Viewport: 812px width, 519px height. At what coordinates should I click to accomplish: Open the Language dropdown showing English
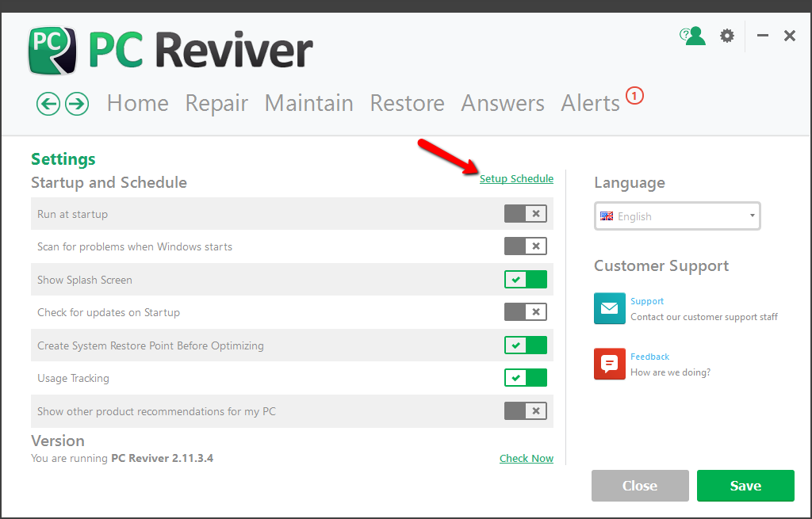click(x=677, y=216)
